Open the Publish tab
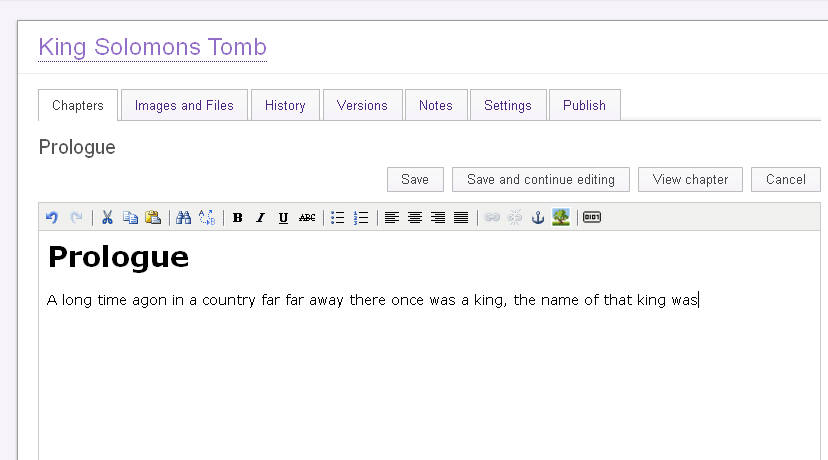Viewport: 828px width, 460px height. click(584, 105)
